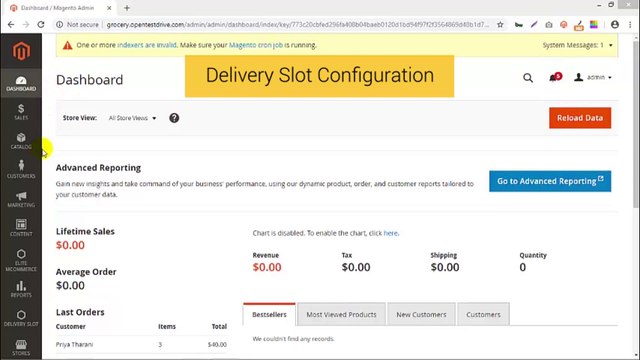Click 'here' link to enable chart
The height and width of the screenshot is (360, 640).
tap(390, 233)
